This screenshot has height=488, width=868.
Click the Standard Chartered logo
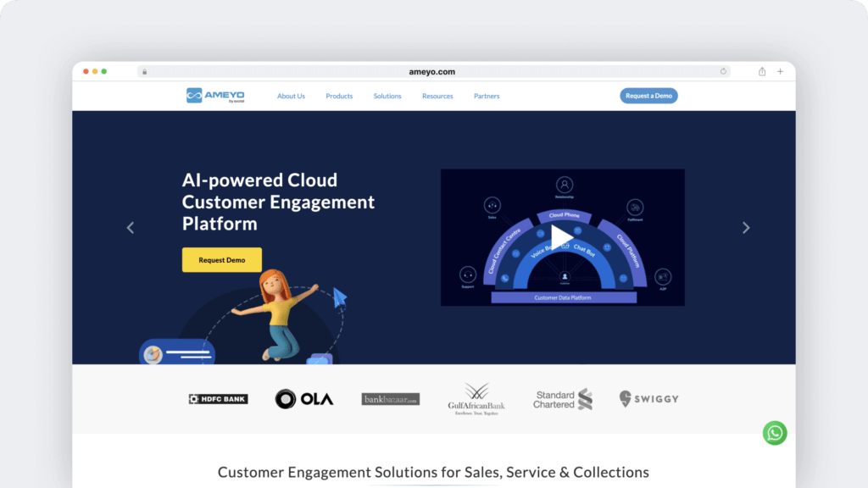[563, 399]
